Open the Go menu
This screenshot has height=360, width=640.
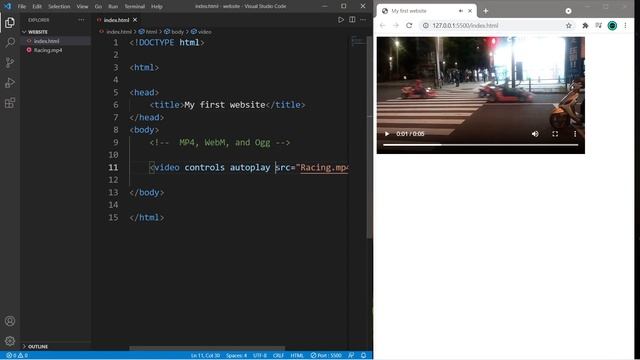[x=98, y=6]
